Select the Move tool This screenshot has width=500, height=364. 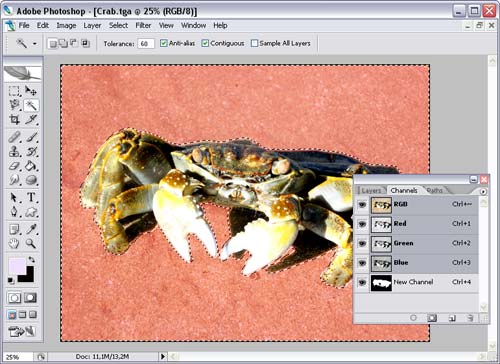(x=31, y=91)
